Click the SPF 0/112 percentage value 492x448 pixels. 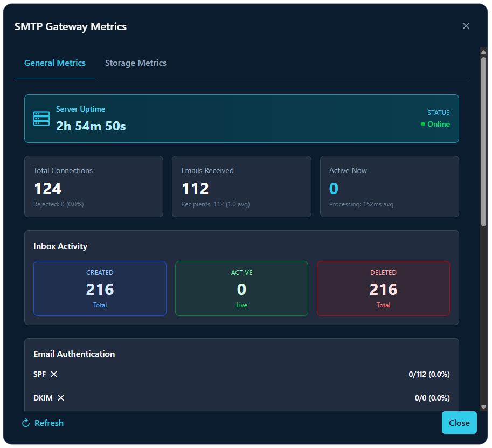[x=429, y=374]
